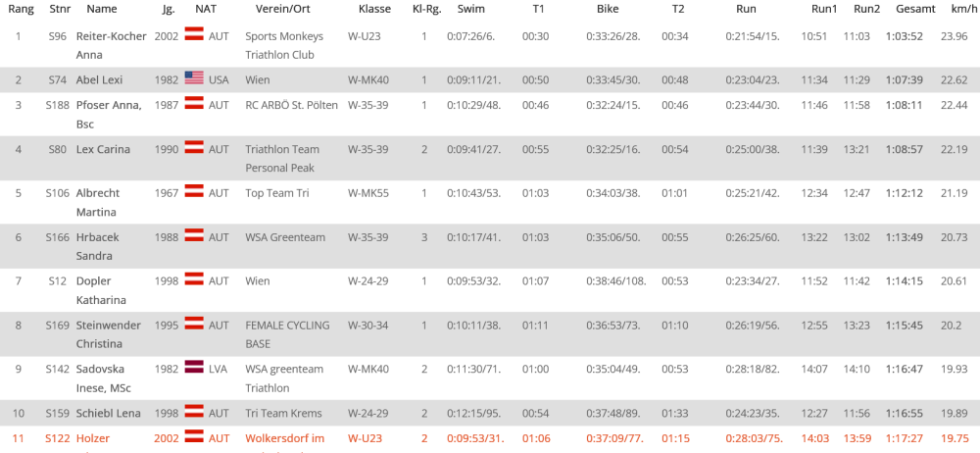Click the Swim column header
980x453 pixels.
click(471, 9)
